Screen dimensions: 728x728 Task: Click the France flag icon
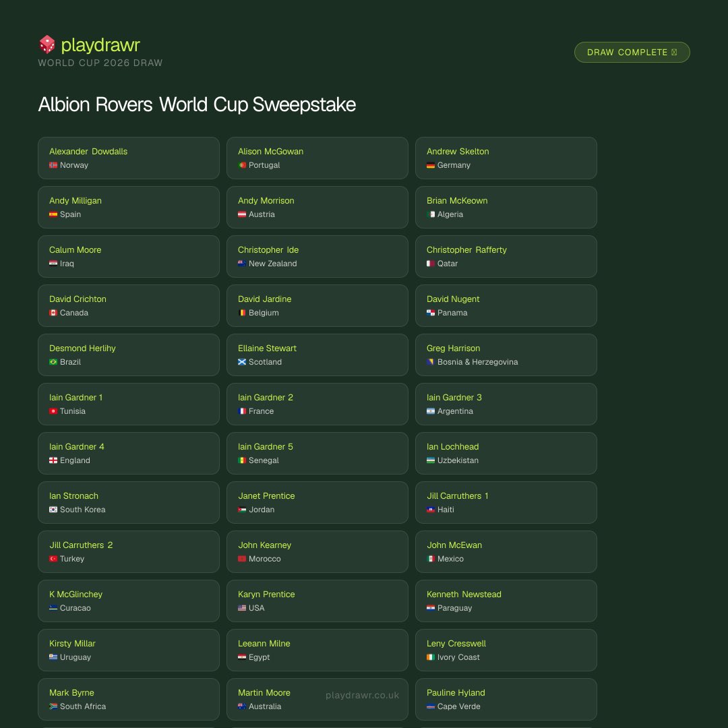[242, 411]
